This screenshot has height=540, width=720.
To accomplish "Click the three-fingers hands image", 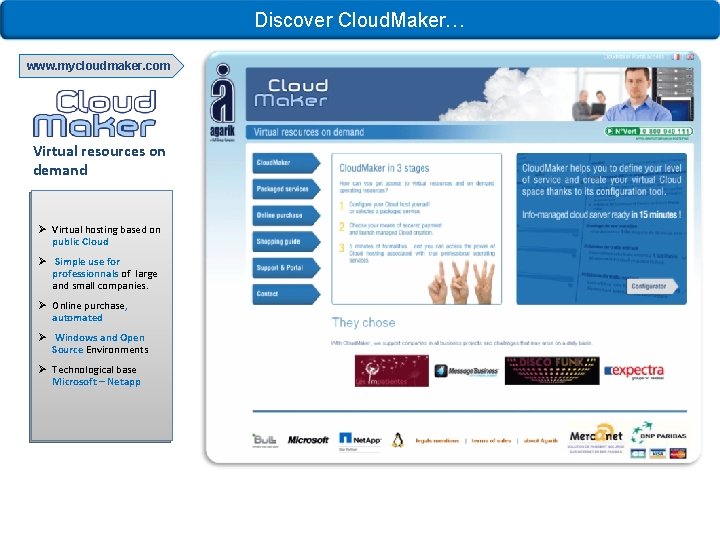I will [461, 282].
